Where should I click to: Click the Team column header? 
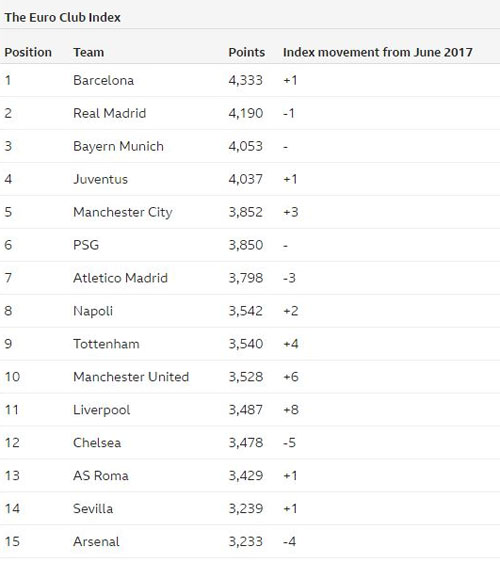click(89, 52)
